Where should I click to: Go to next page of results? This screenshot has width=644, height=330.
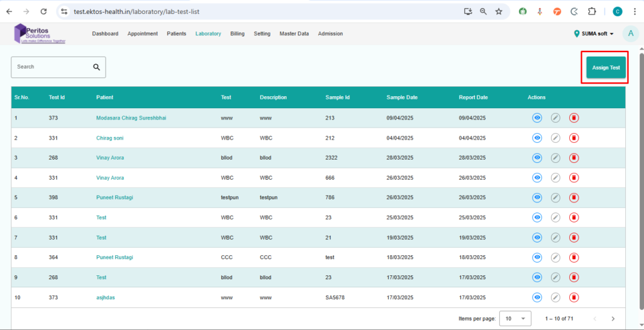(x=613, y=319)
